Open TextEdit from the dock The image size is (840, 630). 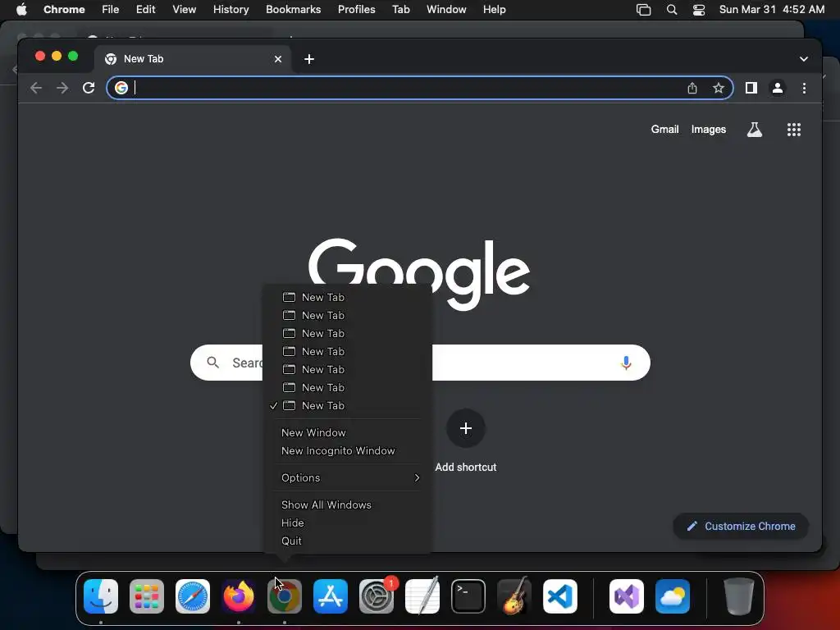[422, 596]
